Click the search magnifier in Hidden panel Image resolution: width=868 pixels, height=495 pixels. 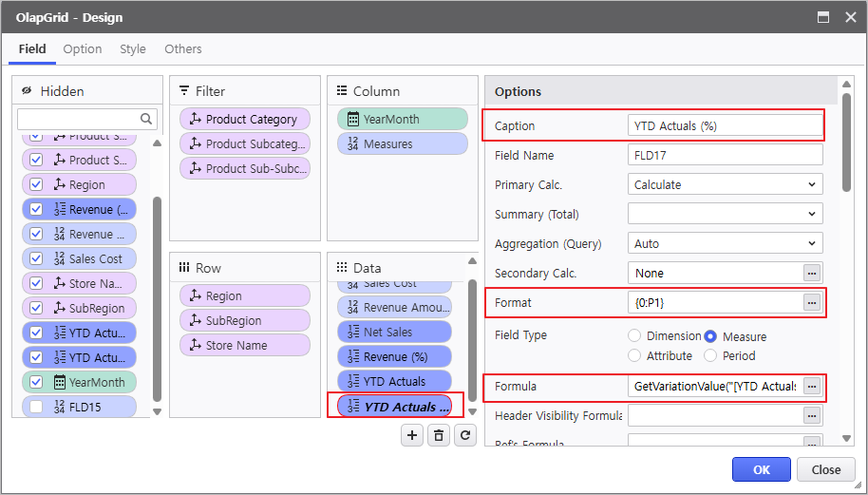pyautogui.click(x=146, y=119)
